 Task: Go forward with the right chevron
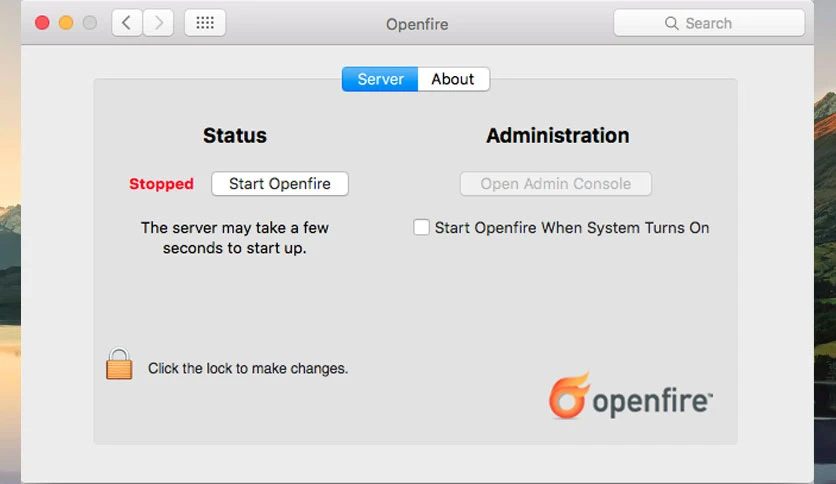click(158, 23)
